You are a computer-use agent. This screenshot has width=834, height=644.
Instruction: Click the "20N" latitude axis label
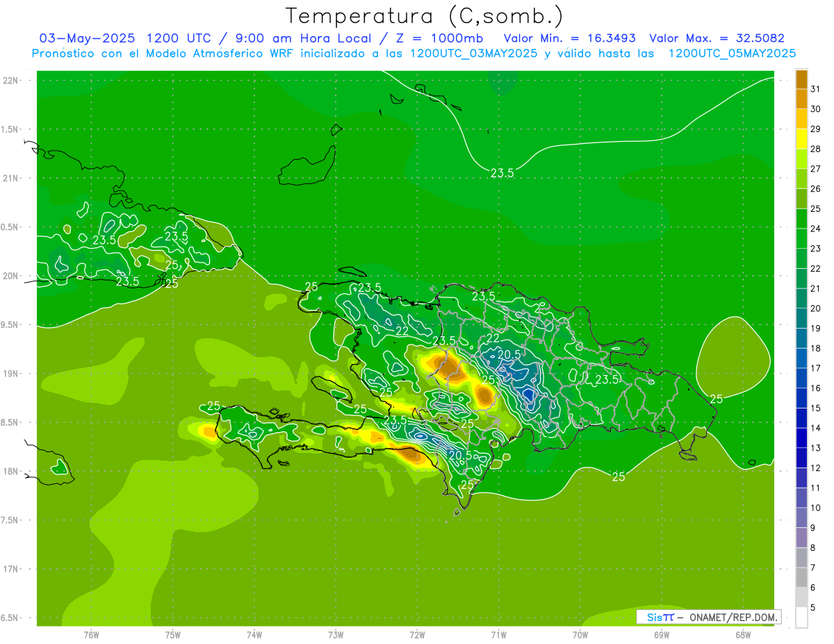[10, 276]
